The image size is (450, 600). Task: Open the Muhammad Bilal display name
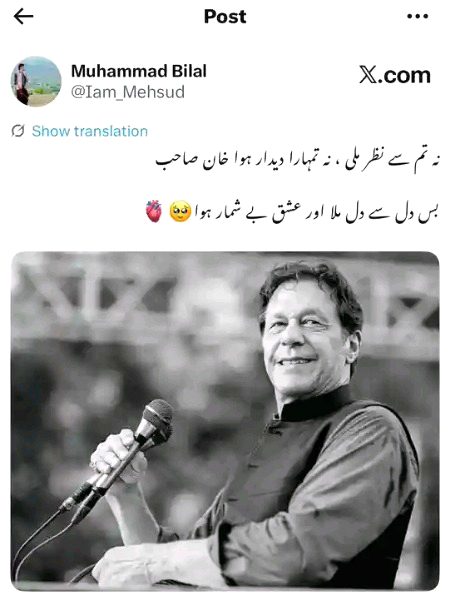pos(139,71)
